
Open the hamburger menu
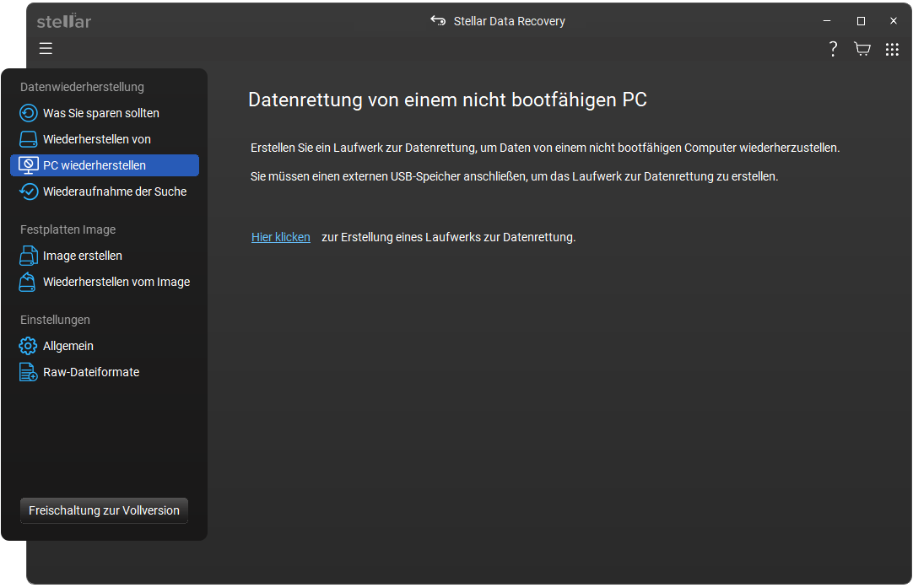tap(46, 48)
